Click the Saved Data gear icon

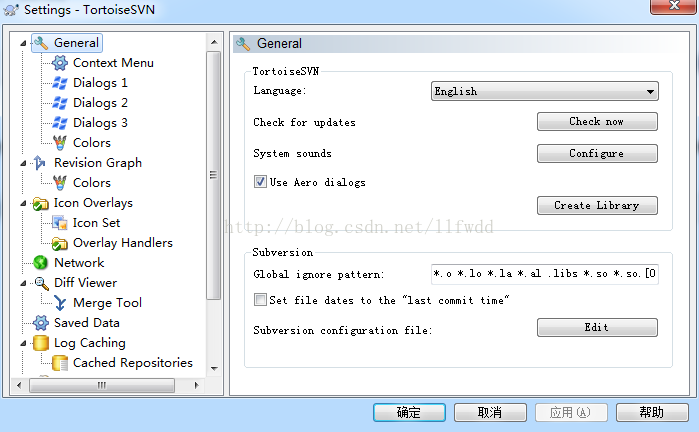[41, 323]
